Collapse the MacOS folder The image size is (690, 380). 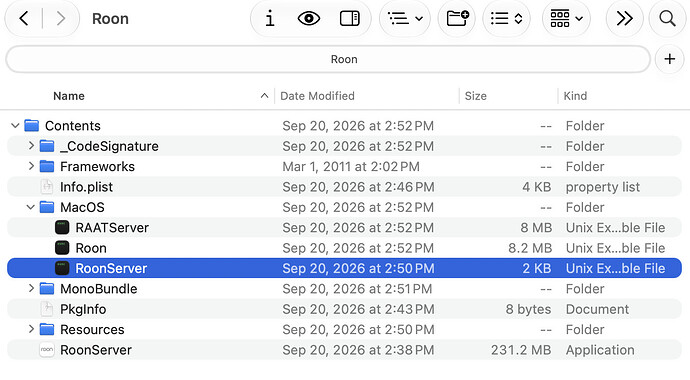click(x=30, y=207)
